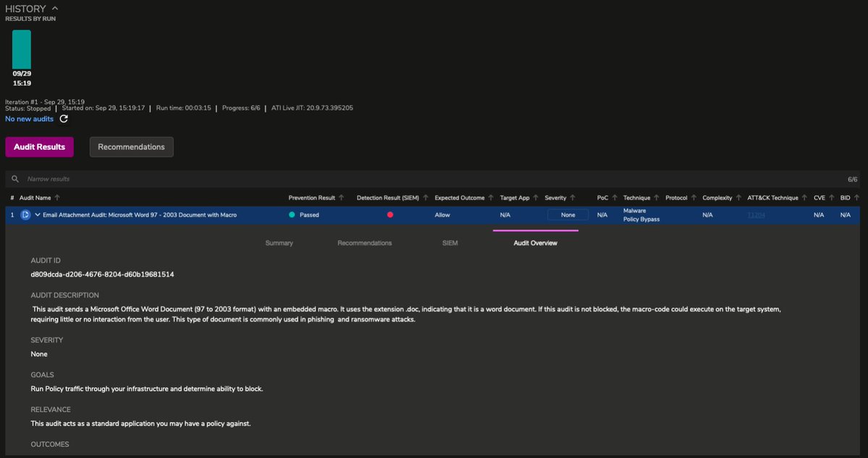Sort by Target App arrow
The height and width of the screenshot is (458, 868).
click(537, 198)
